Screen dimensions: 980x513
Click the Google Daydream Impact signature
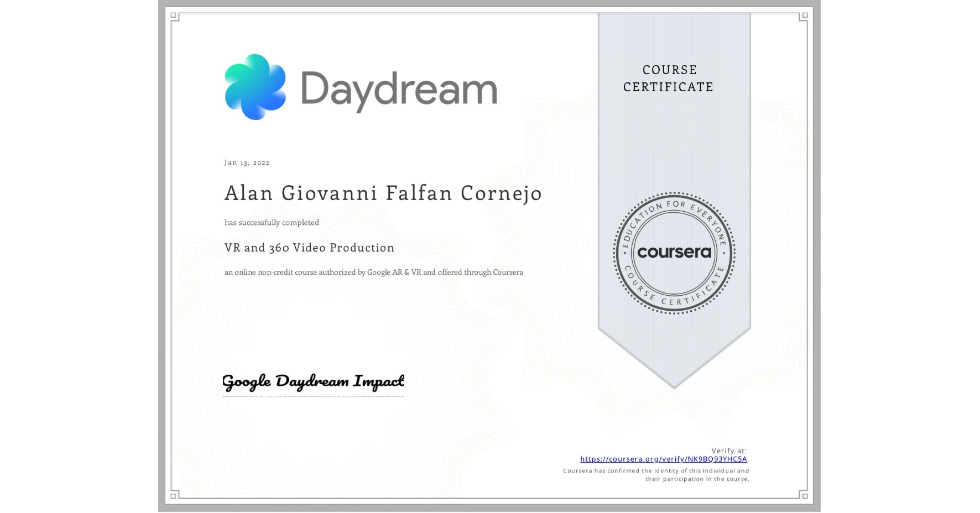point(312,382)
